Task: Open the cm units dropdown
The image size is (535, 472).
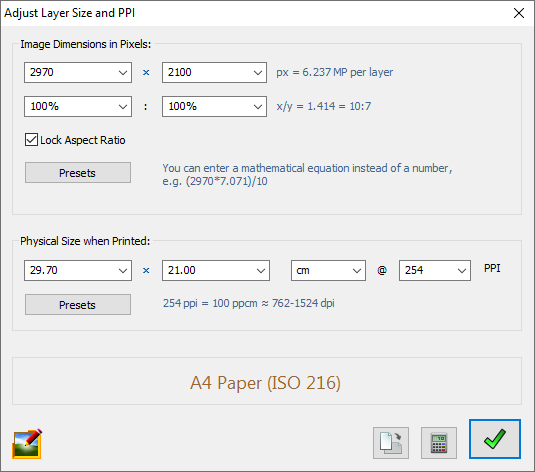Action: pos(328,271)
